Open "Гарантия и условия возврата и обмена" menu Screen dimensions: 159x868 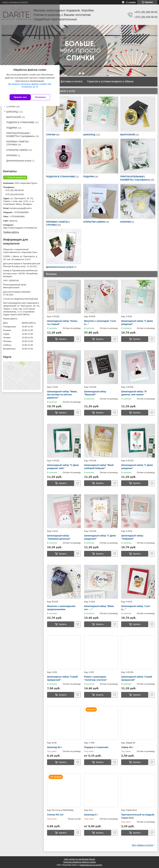[110, 81]
